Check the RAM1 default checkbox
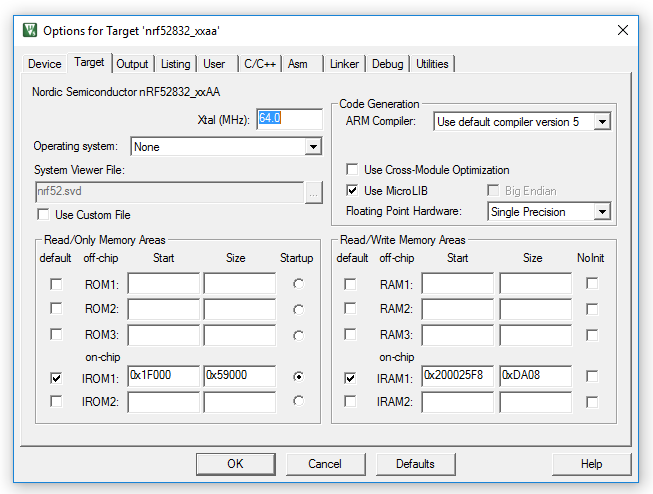653x494 pixels. click(350, 284)
